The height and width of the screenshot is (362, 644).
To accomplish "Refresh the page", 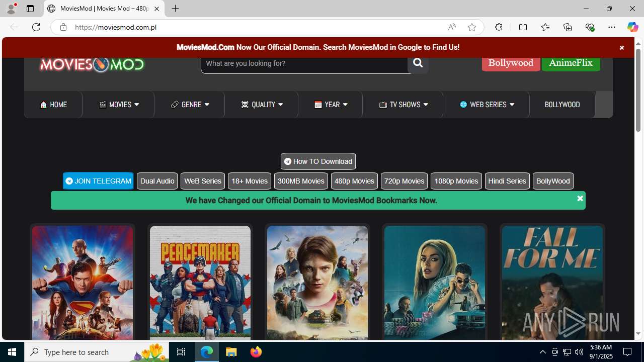I will (x=36, y=27).
